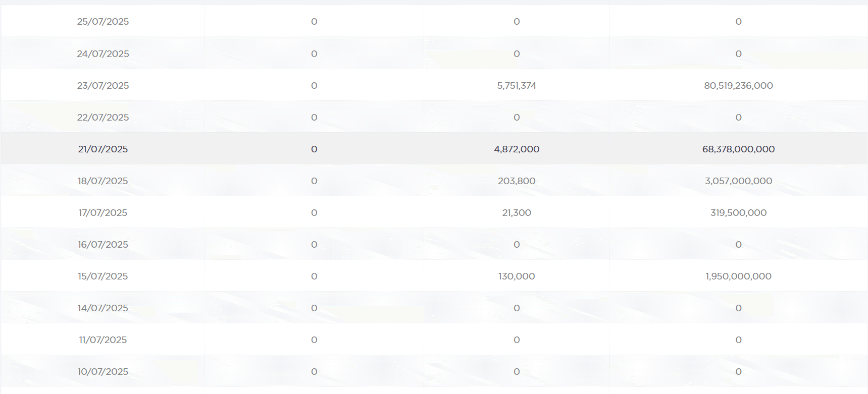
Task: Click the 203,800 quantity cell
Action: 516,181
